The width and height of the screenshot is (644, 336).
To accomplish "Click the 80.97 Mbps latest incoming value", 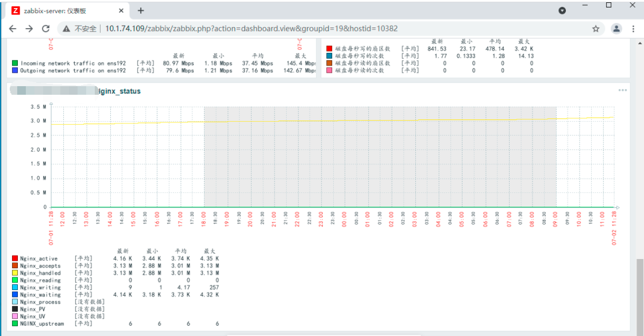I will point(178,63).
